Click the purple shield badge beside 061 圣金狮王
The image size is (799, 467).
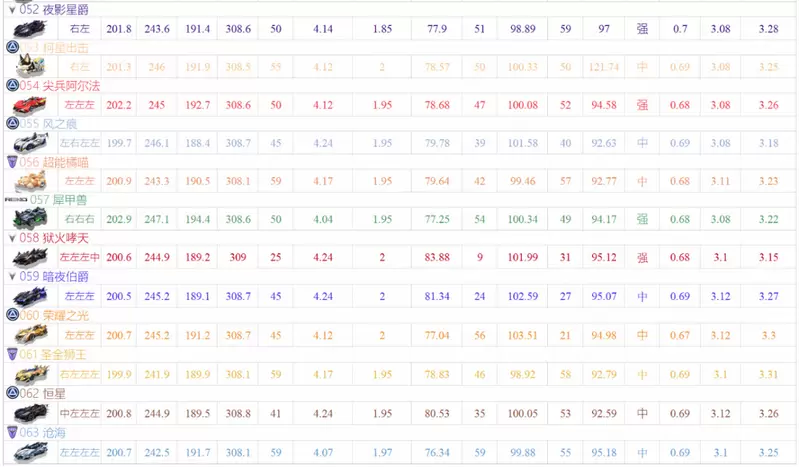[x=12, y=354]
